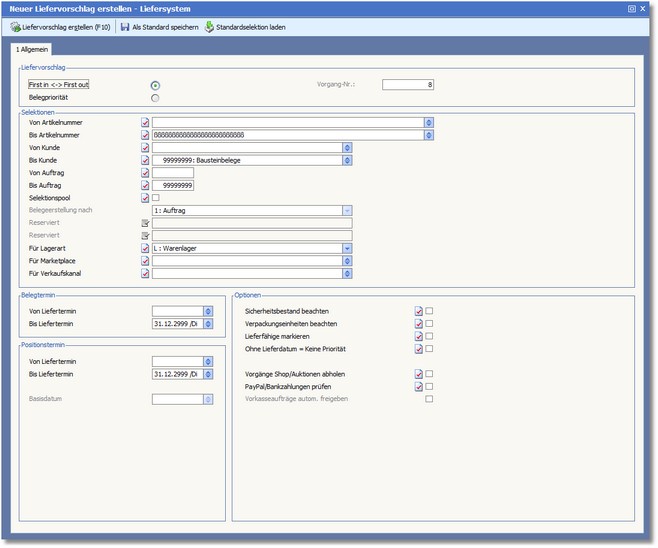Open the Für Lagerart dropdown
Image resolution: width=658 pixels, height=548 pixels.
pos(347,248)
